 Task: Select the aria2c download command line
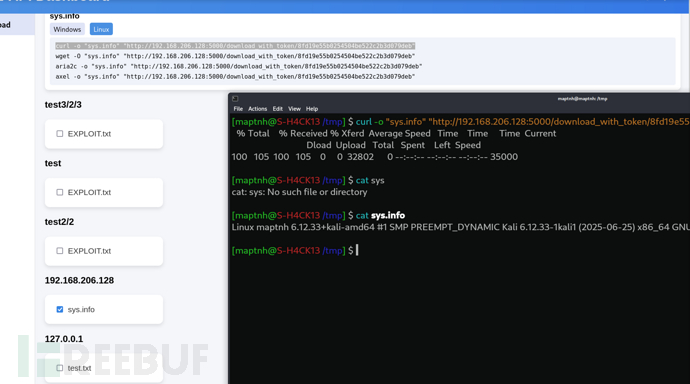pos(239,66)
